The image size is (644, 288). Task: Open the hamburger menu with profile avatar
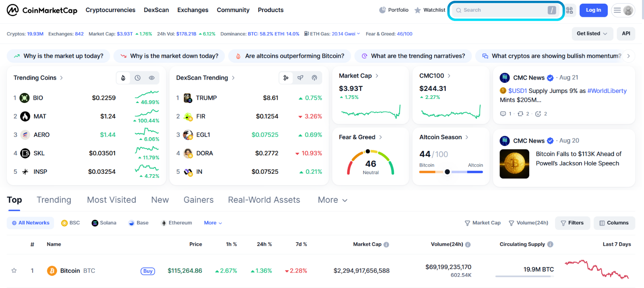[x=623, y=10]
